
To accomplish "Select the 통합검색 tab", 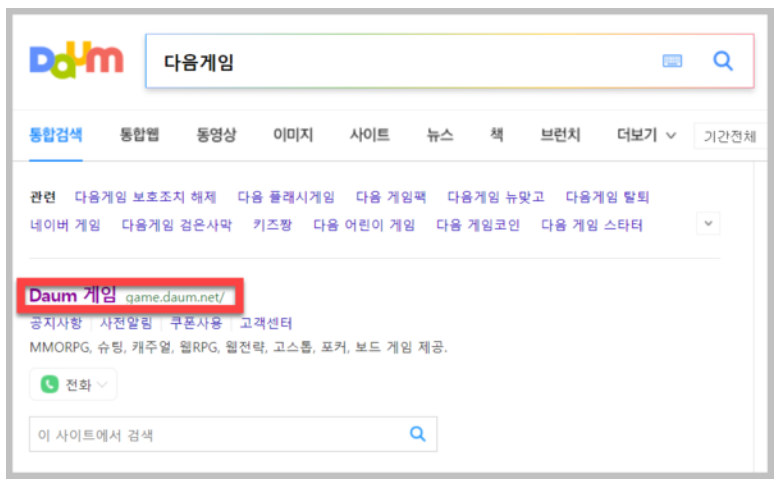I will tap(56, 135).
